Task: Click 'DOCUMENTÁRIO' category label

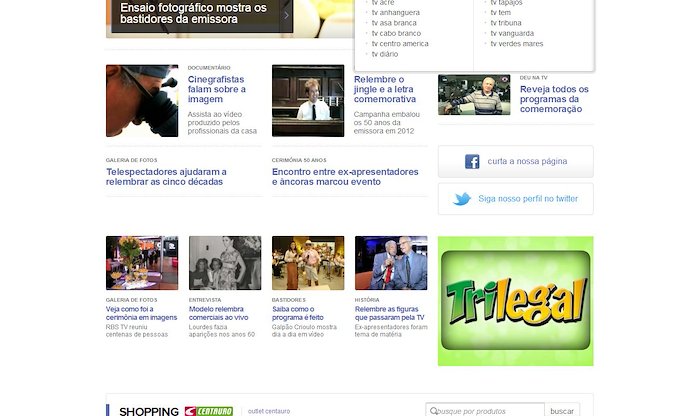Action: (209, 68)
